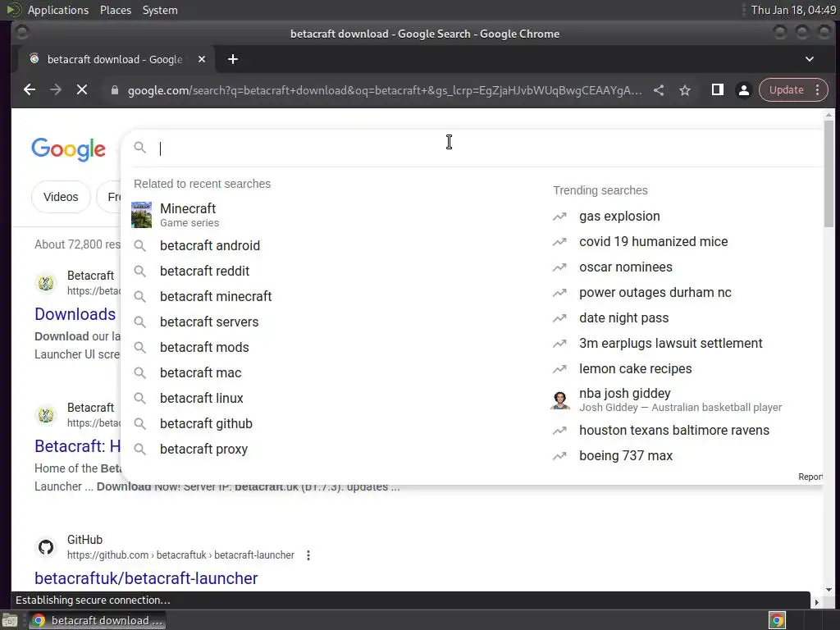Click the show desktop taskbar icon
840x630 pixels.
pyautogui.click(x=10, y=621)
